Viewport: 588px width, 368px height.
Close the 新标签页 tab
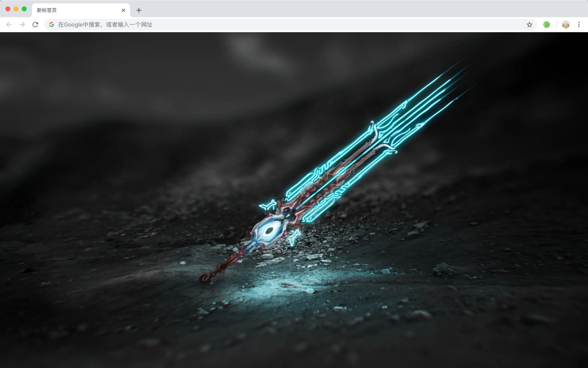pos(123,10)
